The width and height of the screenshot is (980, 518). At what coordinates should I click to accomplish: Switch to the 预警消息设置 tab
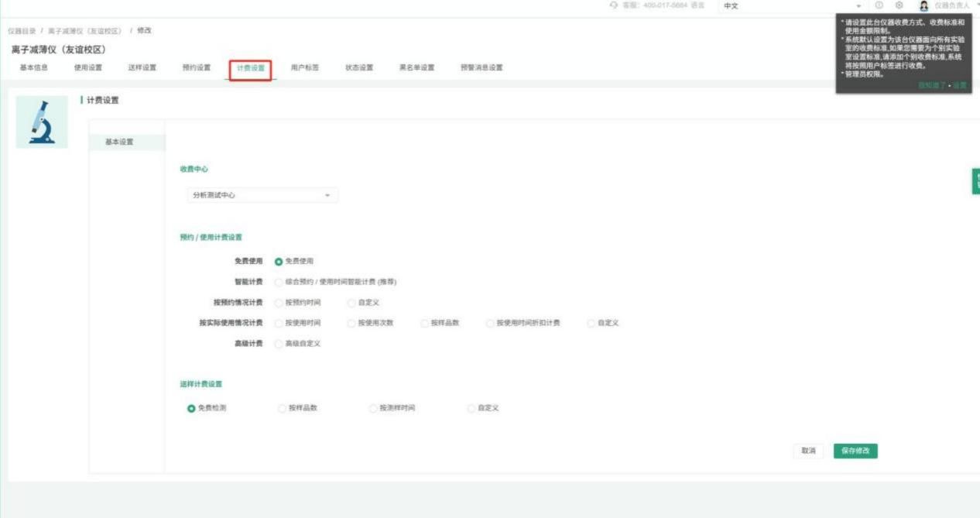[481, 67]
